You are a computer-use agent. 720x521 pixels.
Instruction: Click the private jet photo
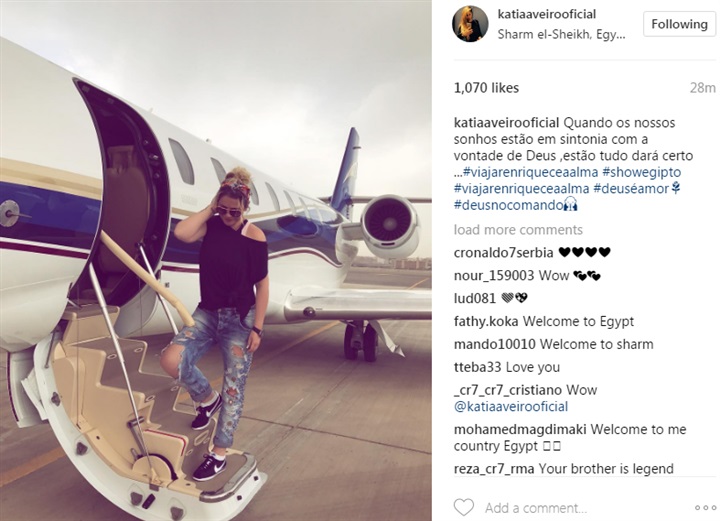coord(216,260)
